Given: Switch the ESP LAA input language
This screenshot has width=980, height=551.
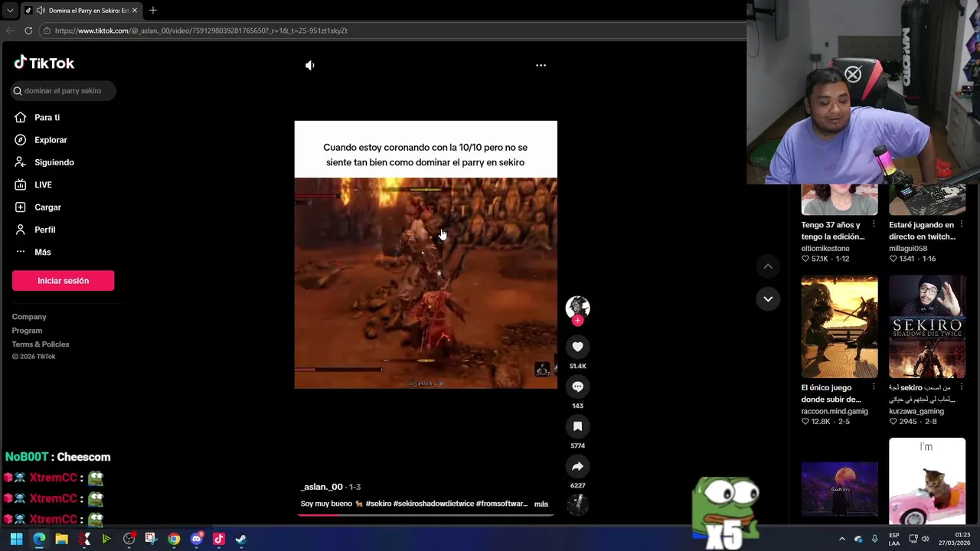Looking at the screenshot, I should tap(894, 539).
